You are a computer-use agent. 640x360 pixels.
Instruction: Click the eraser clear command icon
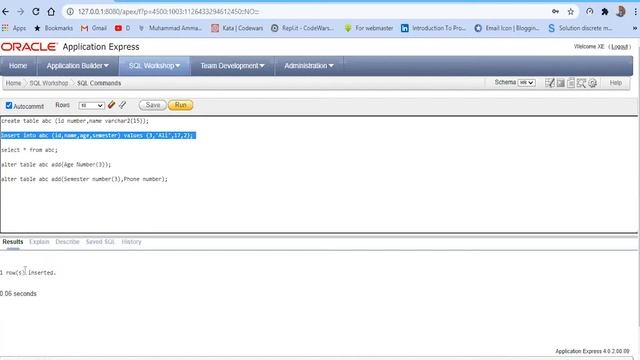coord(111,105)
